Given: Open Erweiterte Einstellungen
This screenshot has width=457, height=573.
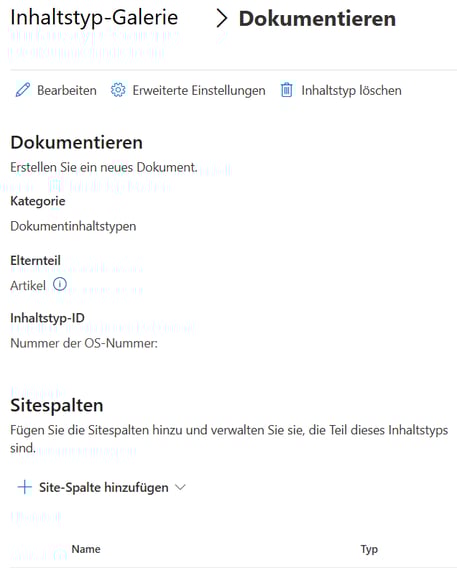Looking at the screenshot, I should point(199,90).
